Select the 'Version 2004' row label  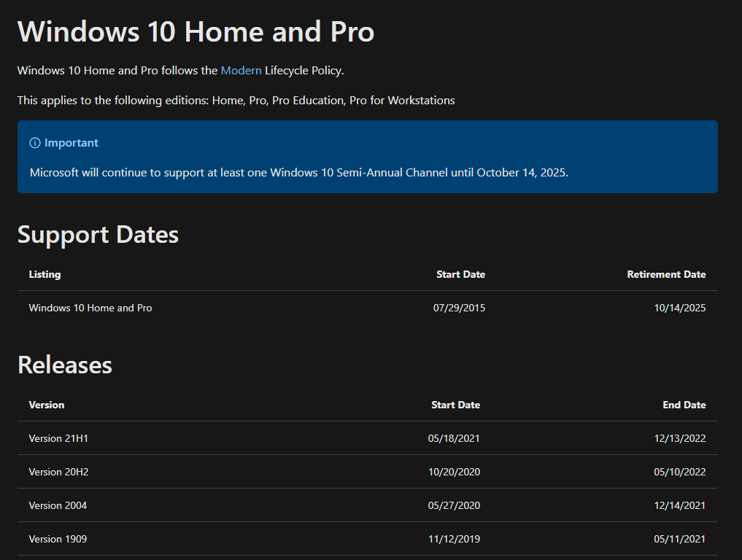point(58,505)
